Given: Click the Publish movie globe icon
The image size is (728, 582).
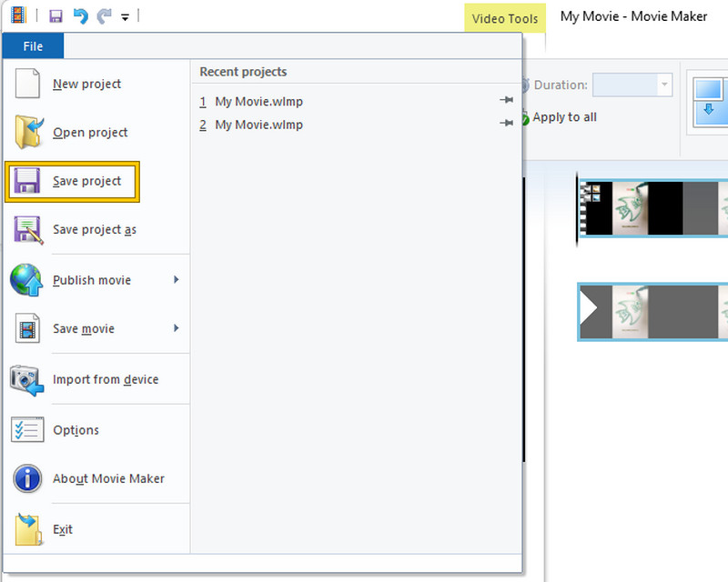Looking at the screenshot, I should (27, 280).
